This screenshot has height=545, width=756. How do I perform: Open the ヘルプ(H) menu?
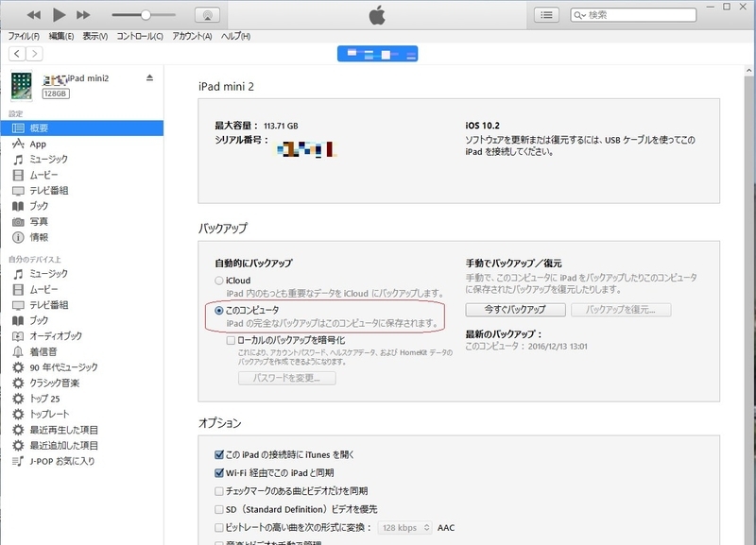click(x=235, y=36)
